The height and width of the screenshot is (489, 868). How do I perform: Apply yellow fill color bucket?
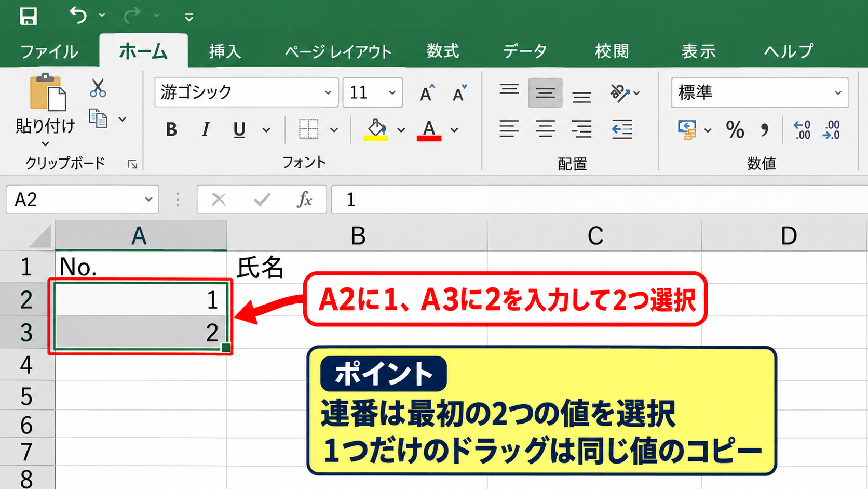pos(376,130)
